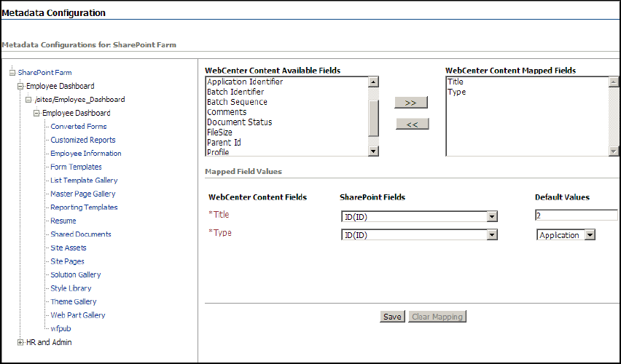Click the HR and Admin tree label
Image resolution: width=621 pixels, height=364 pixels.
tap(49, 343)
